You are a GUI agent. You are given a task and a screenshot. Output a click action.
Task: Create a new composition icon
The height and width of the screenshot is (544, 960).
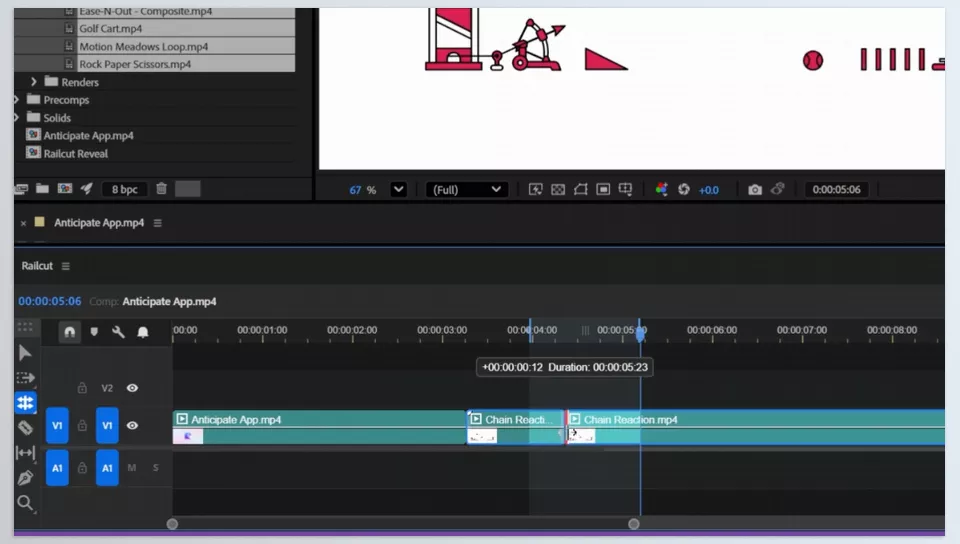(65, 188)
